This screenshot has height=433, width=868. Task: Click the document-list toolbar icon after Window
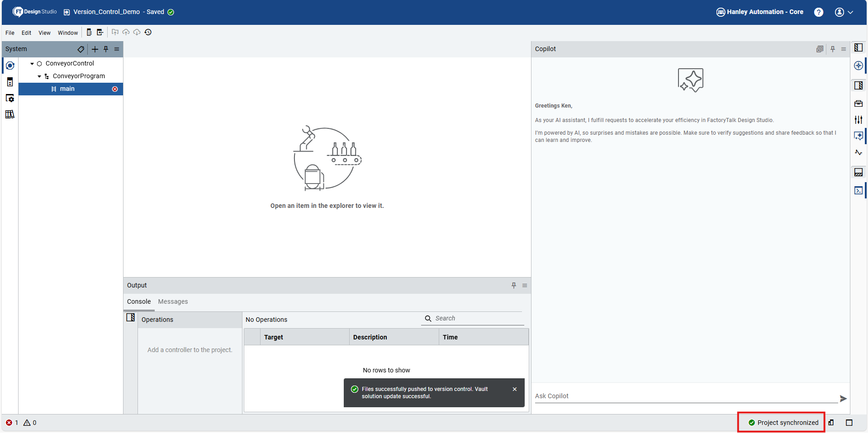[89, 32]
